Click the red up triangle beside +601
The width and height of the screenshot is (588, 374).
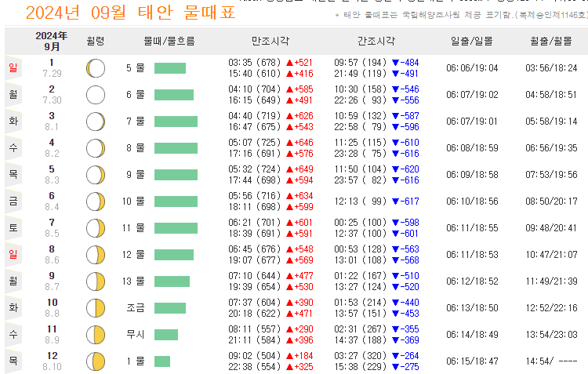point(289,223)
